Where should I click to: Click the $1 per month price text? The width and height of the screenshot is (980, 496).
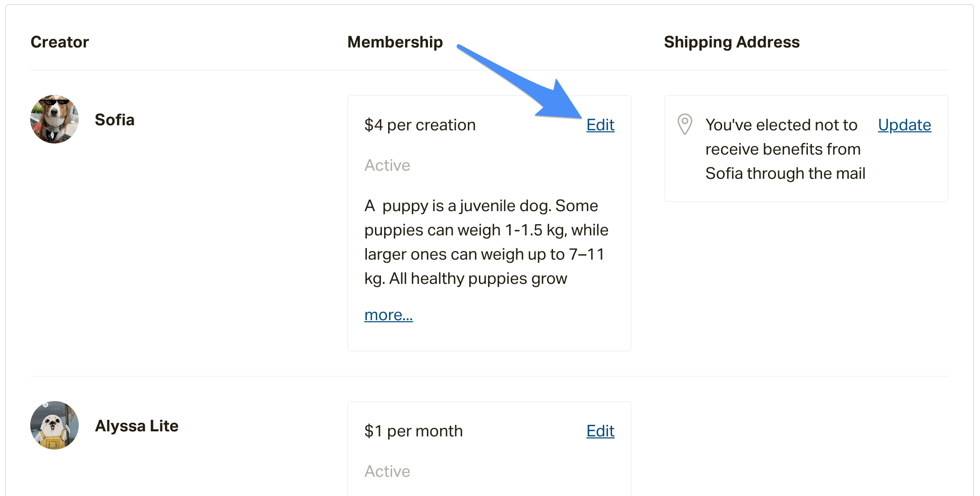[x=413, y=431]
